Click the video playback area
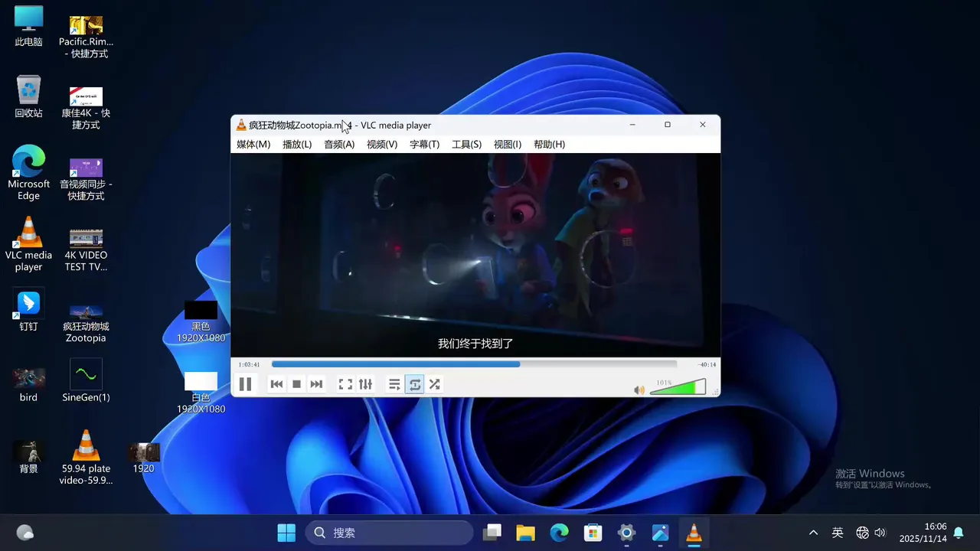The width and height of the screenshot is (980, 551). (x=475, y=255)
